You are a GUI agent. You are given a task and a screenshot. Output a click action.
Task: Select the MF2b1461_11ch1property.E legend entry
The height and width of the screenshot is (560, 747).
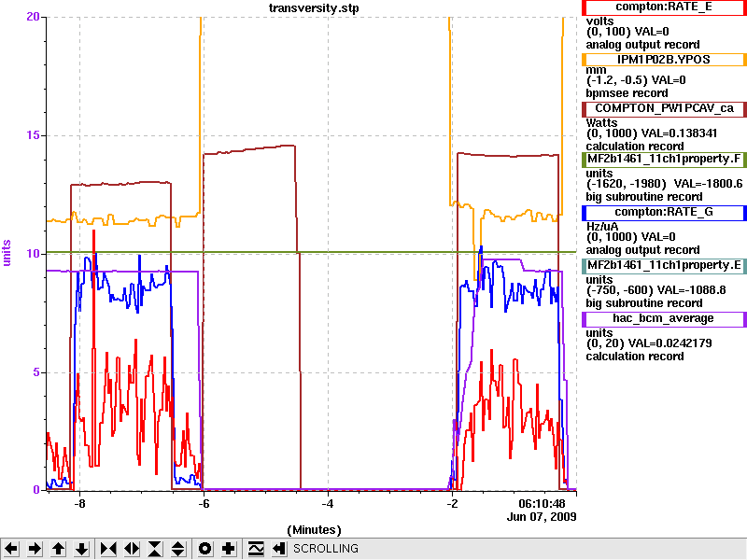[664, 266]
